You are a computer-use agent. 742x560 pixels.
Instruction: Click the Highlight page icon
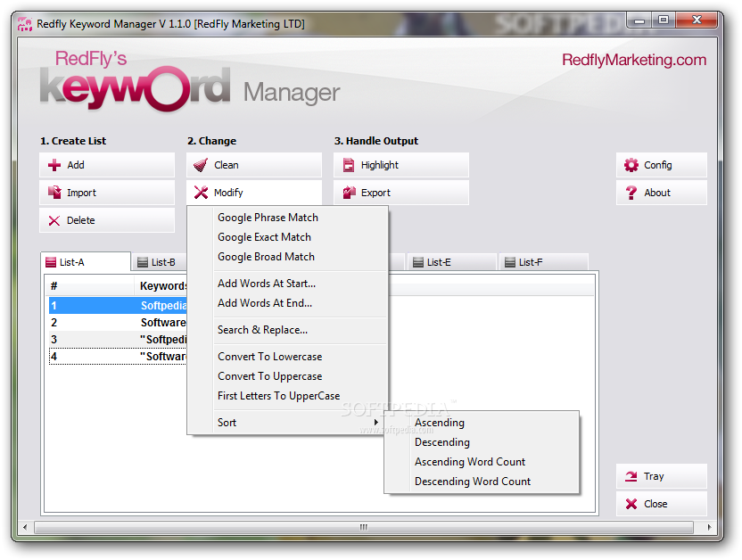[x=349, y=165]
